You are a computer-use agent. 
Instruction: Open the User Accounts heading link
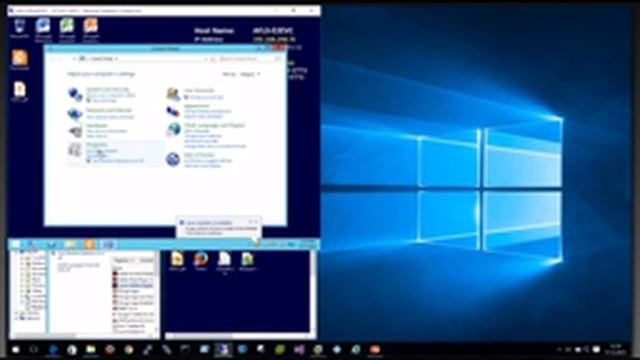tap(199, 91)
